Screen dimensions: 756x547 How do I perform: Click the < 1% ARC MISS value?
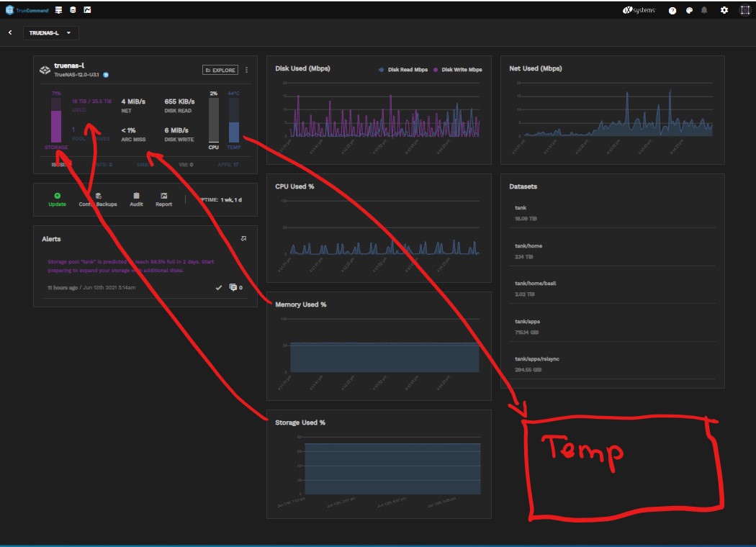pyautogui.click(x=128, y=130)
